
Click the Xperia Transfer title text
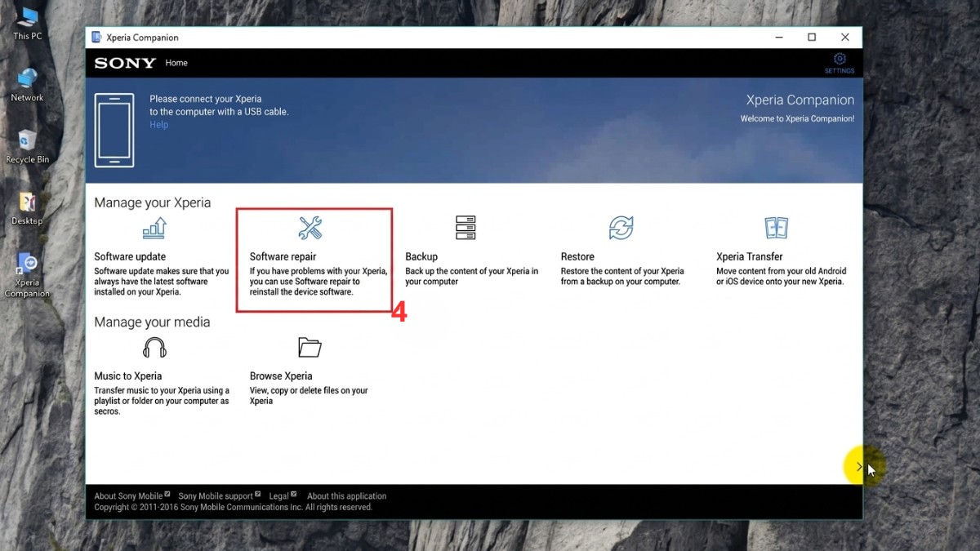point(750,256)
